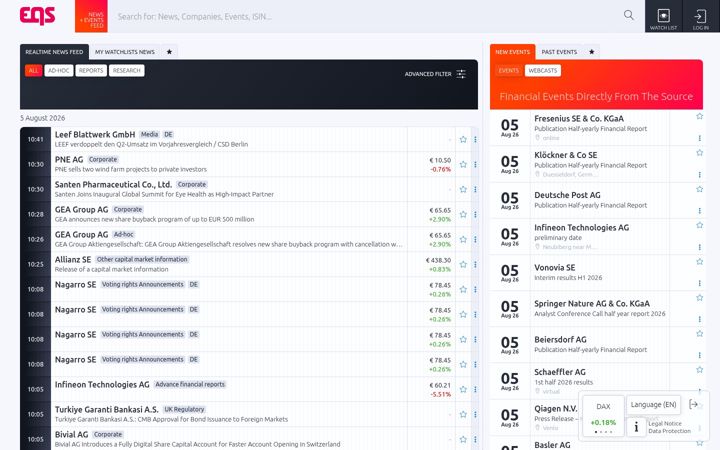Switch to New Events tab
The height and width of the screenshot is (450, 720).
coord(512,52)
